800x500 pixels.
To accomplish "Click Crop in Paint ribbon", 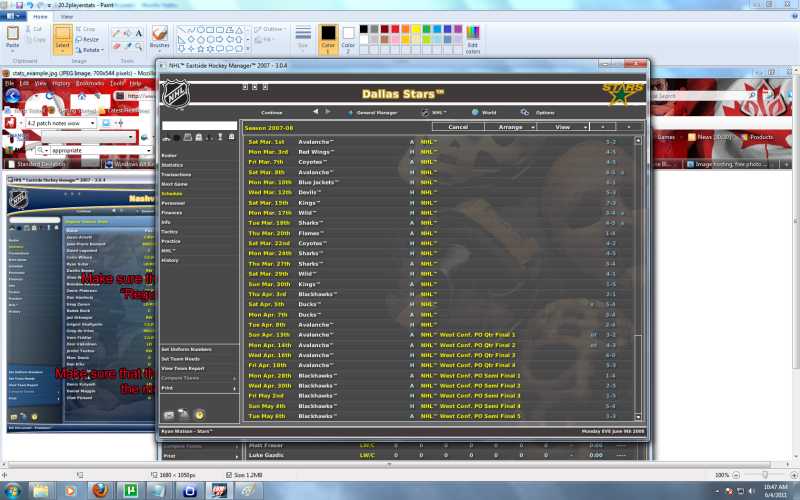I will pos(85,29).
